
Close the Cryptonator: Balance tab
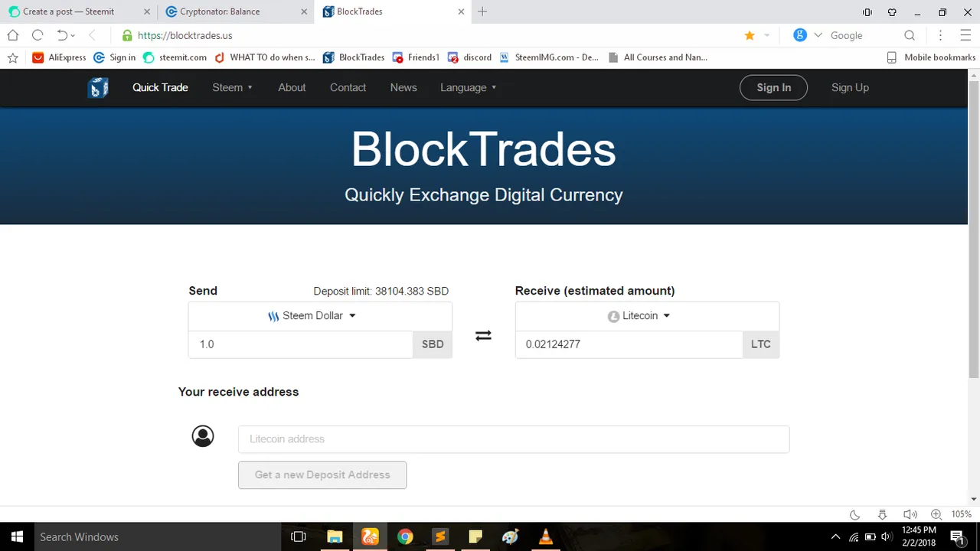[x=304, y=11]
